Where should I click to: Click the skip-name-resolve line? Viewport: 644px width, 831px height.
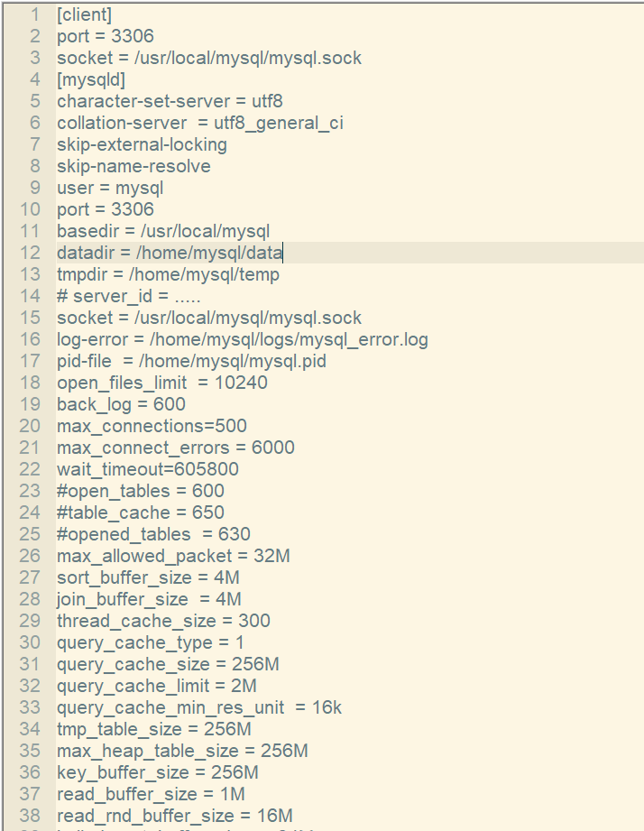133,166
